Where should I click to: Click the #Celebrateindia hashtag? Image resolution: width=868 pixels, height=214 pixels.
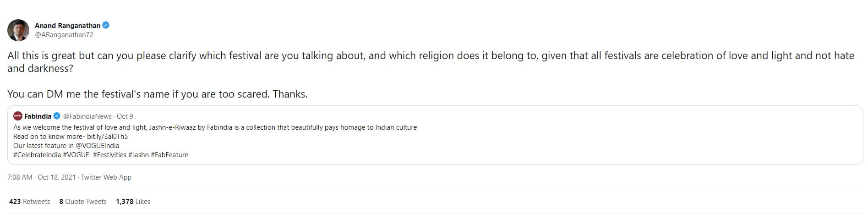(37, 155)
